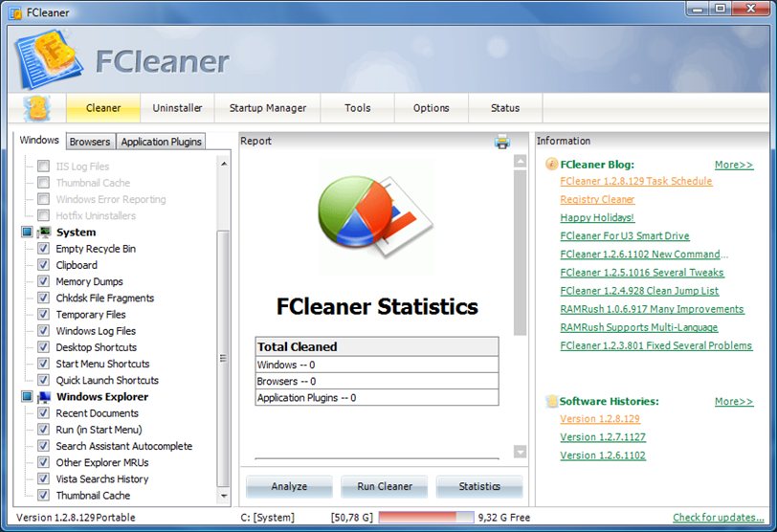The width and height of the screenshot is (777, 532).
Task: Switch to the Status tab
Action: (x=505, y=108)
